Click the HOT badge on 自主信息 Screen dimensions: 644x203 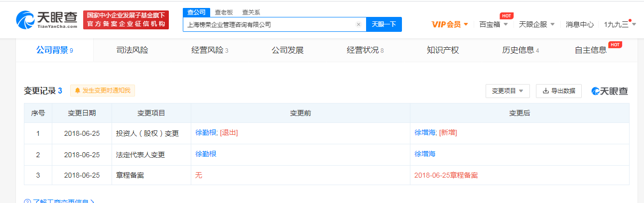[616, 45]
